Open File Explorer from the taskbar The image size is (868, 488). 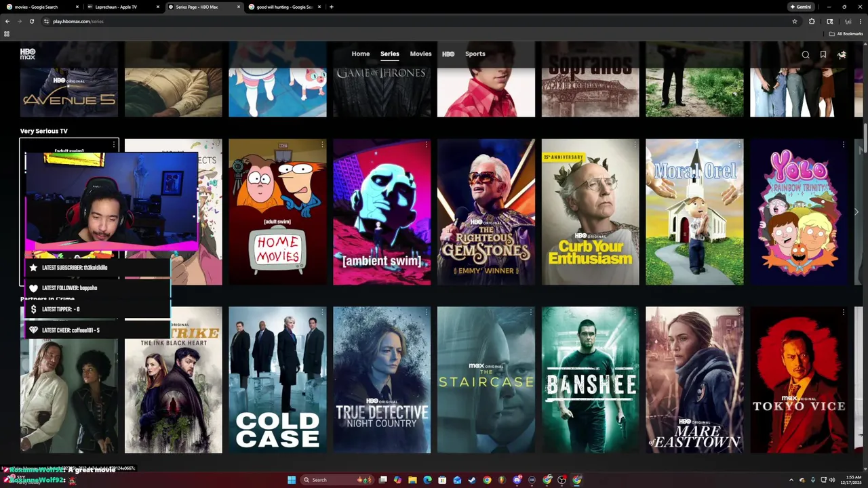(x=412, y=480)
